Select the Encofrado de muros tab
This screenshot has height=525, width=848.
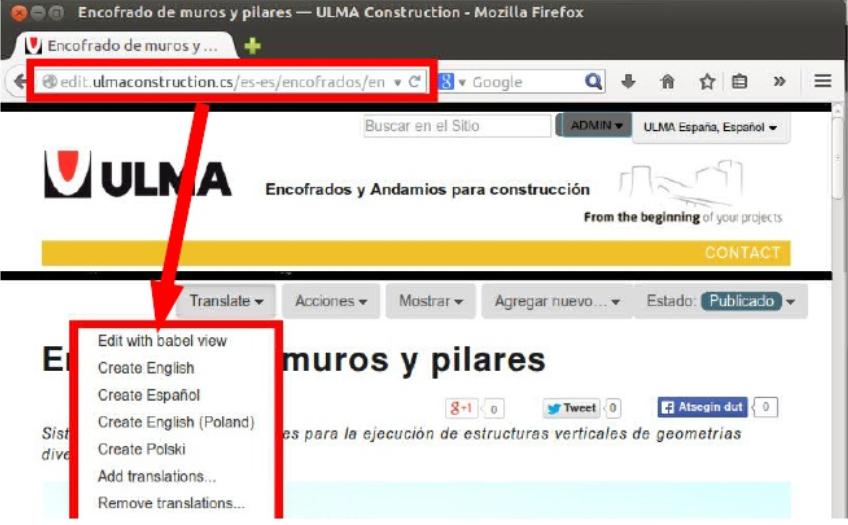(x=127, y=46)
